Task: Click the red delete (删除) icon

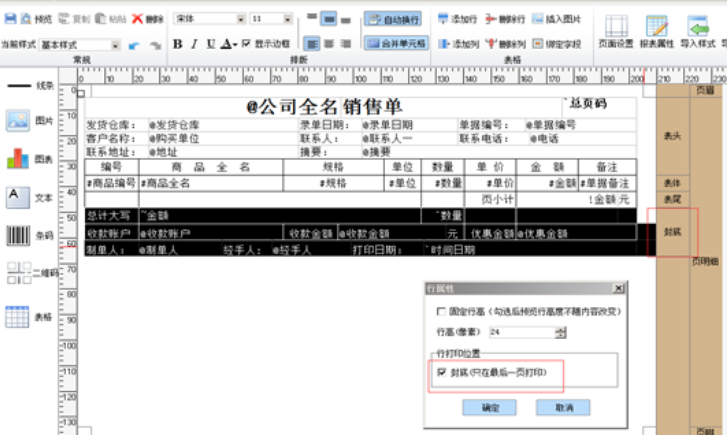Action: pos(148,18)
